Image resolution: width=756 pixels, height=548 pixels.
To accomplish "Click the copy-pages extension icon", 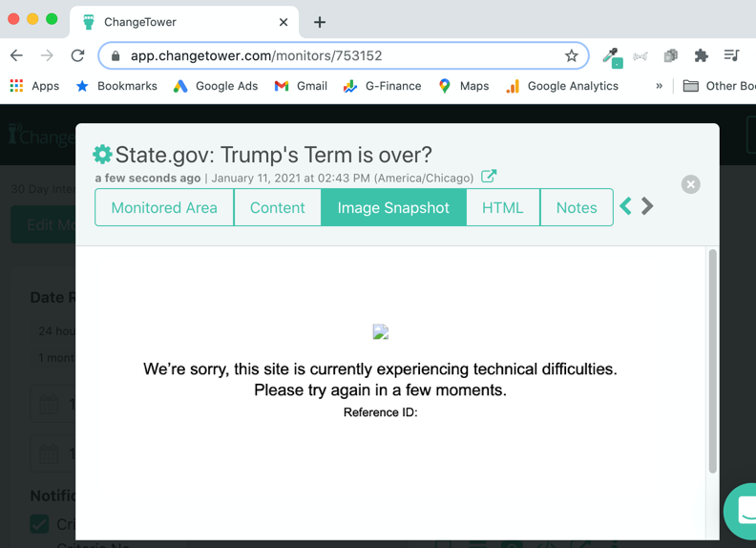I will 671,55.
